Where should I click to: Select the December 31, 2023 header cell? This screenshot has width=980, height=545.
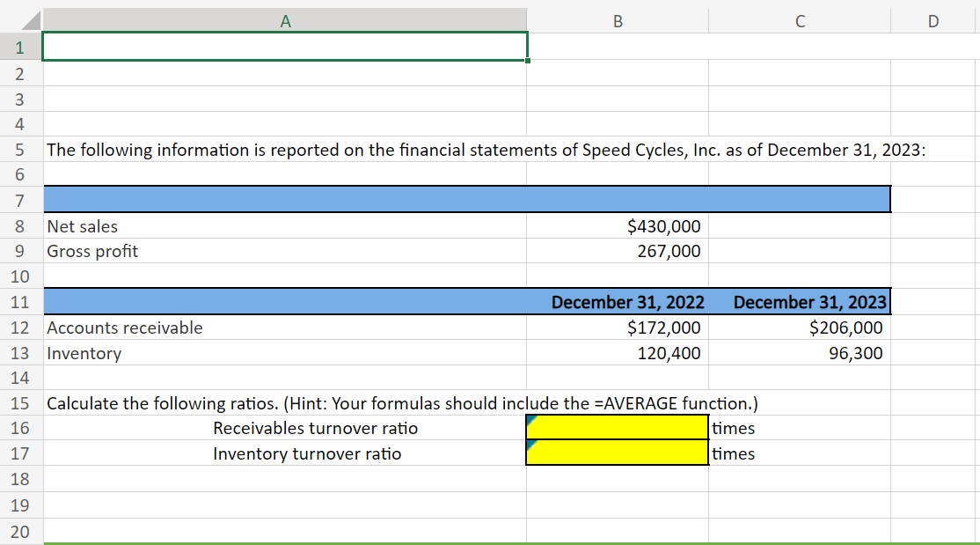(x=799, y=301)
